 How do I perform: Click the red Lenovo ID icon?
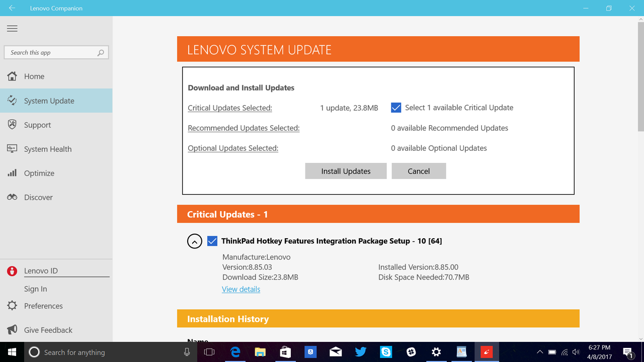12,271
